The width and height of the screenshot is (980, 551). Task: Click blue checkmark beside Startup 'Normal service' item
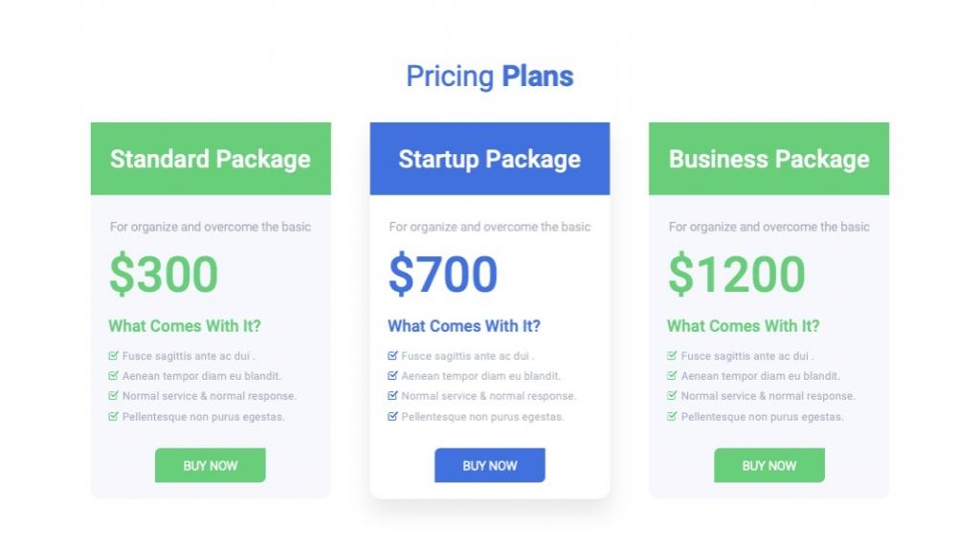(x=392, y=395)
